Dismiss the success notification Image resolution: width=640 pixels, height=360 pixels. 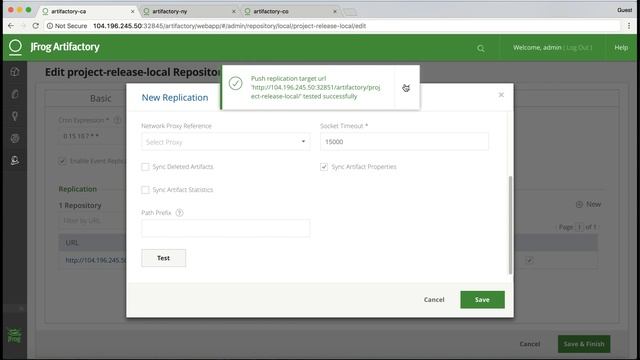[x=406, y=88]
